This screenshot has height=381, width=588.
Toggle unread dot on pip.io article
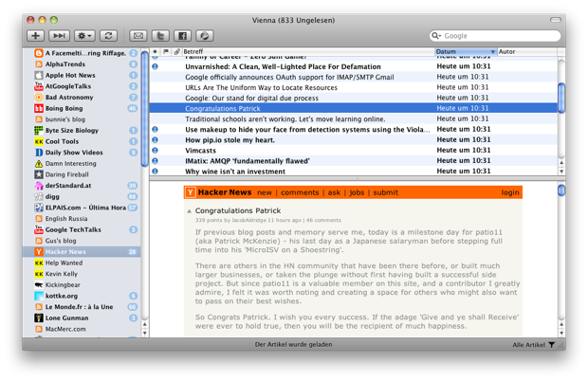click(x=155, y=139)
